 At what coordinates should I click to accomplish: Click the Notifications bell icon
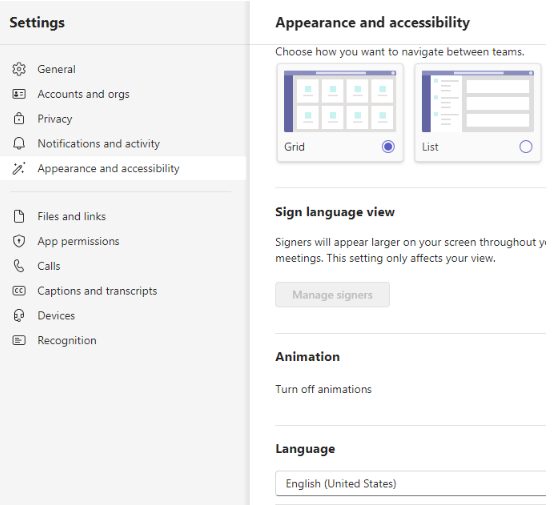19,144
